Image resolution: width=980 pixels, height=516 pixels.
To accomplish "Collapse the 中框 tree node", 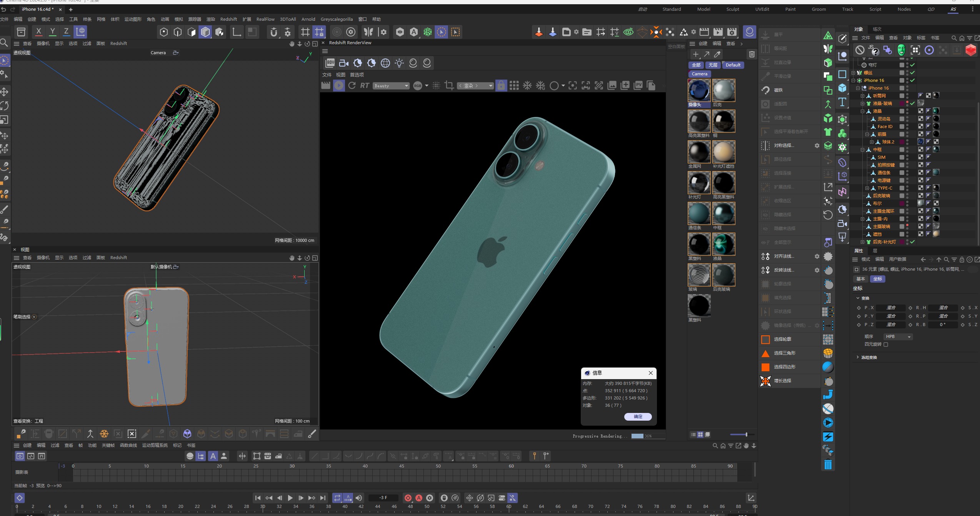I will click(862, 150).
